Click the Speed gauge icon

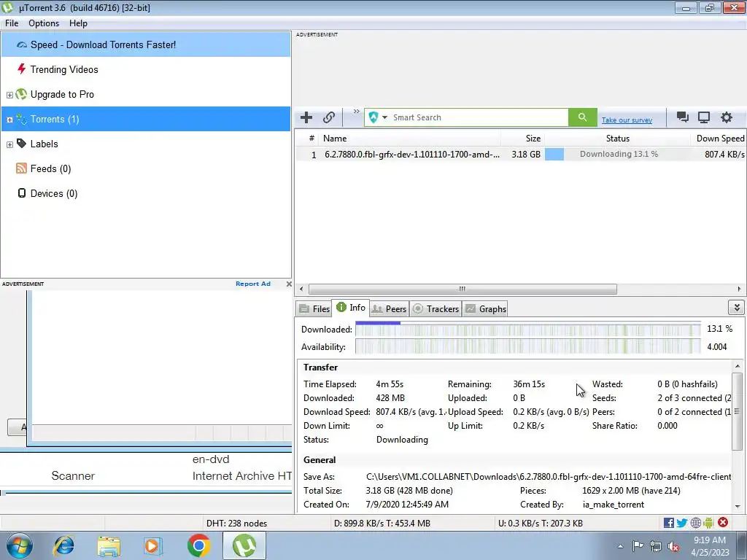pos(21,44)
